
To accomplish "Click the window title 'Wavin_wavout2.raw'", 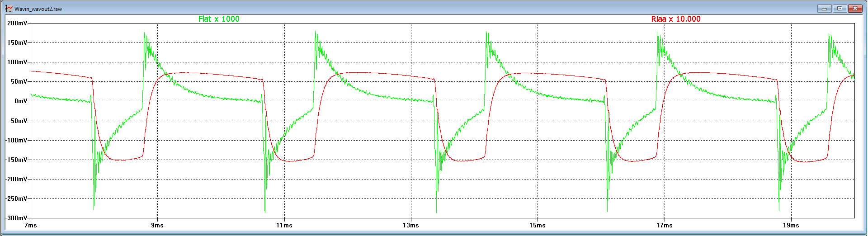I will [38, 9].
